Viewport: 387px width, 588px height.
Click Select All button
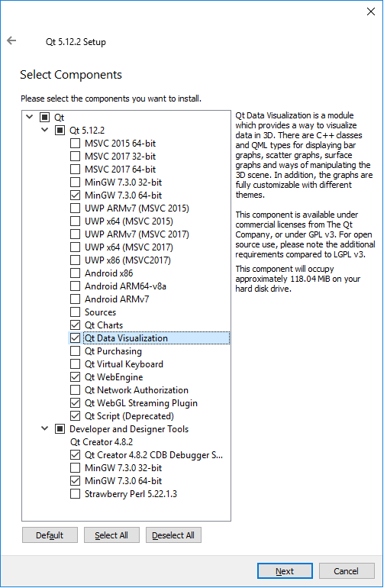pos(111,535)
